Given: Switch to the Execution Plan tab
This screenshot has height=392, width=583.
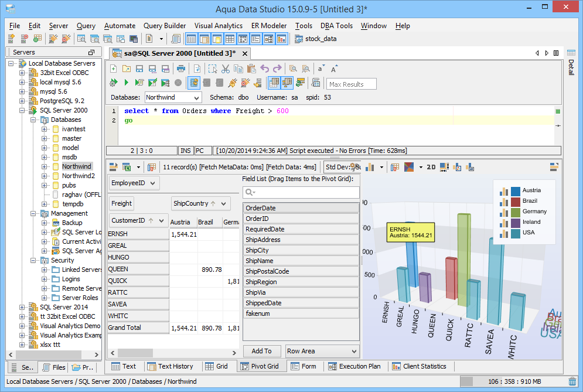Looking at the screenshot, I should (354, 366).
